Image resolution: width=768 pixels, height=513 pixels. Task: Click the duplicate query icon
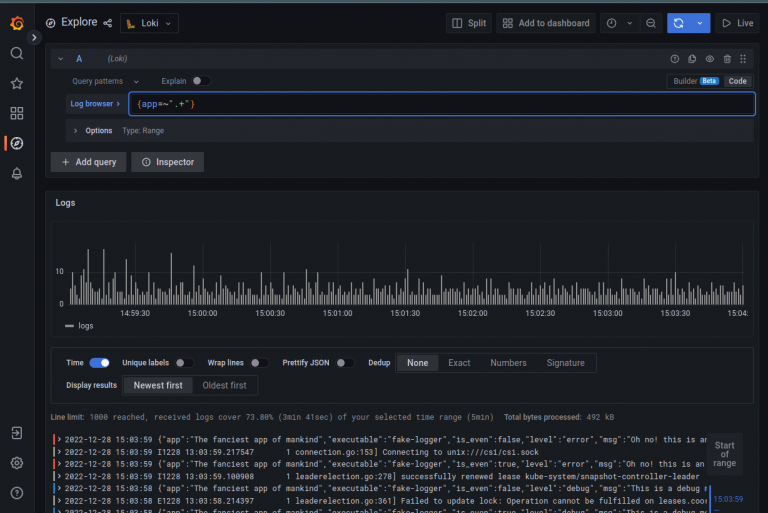(x=692, y=59)
